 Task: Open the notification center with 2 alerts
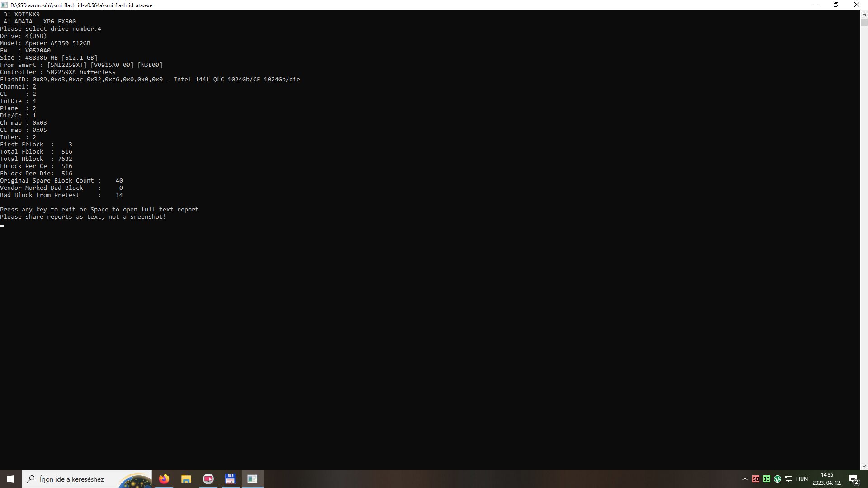(x=854, y=479)
